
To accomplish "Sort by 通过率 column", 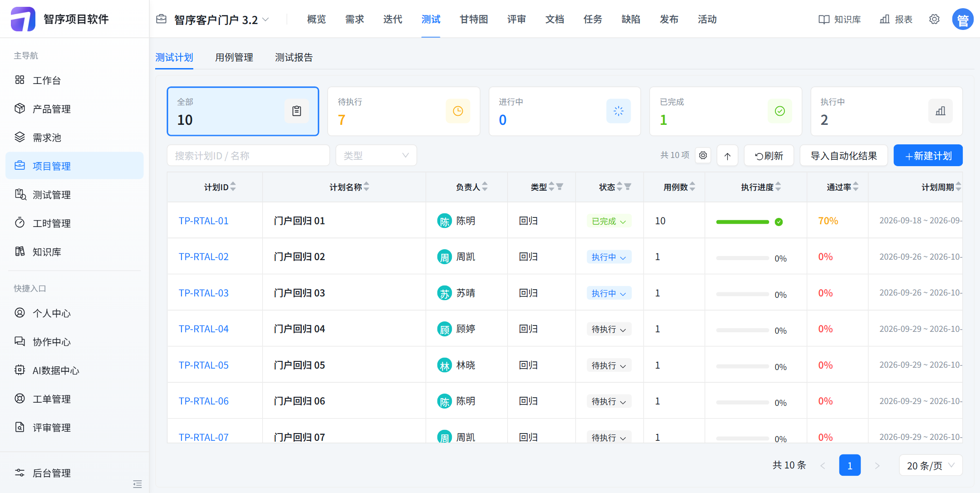I will coord(856,187).
